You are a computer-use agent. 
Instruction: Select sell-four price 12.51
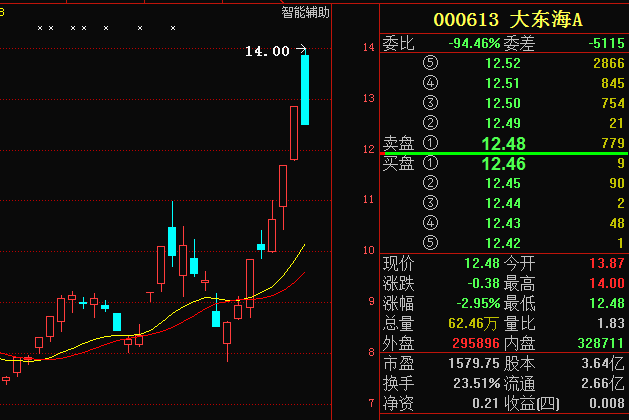click(503, 83)
